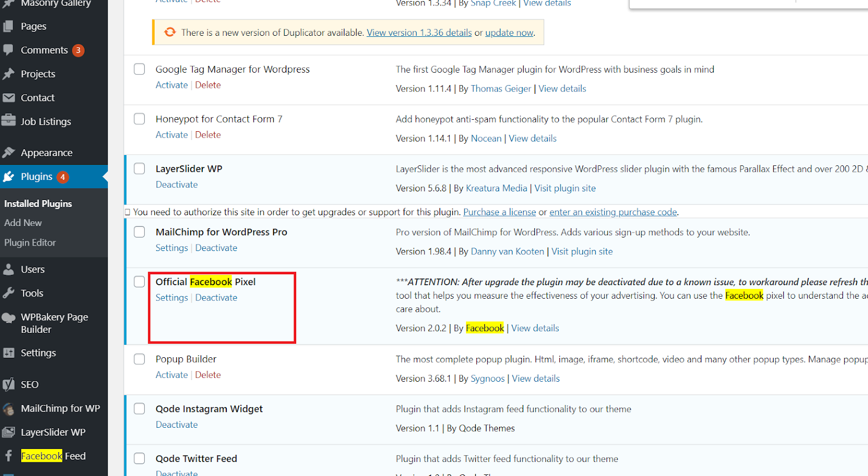Open MailChimp for WordPress Pro Settings

(x=171, y=248)
